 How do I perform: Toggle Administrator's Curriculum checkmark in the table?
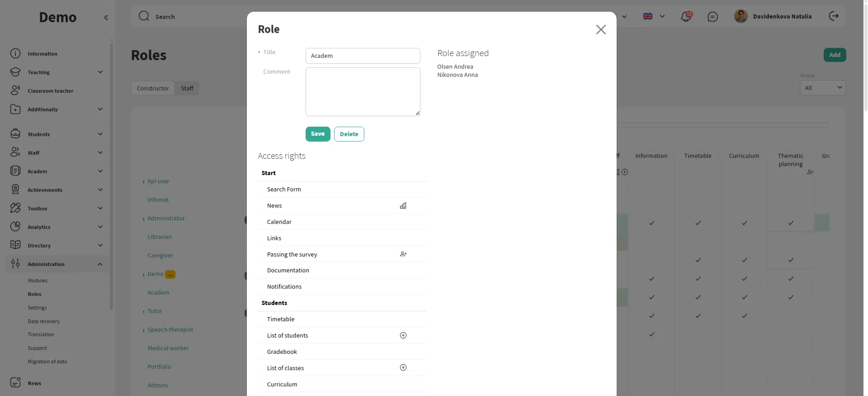tap(744, 223)
